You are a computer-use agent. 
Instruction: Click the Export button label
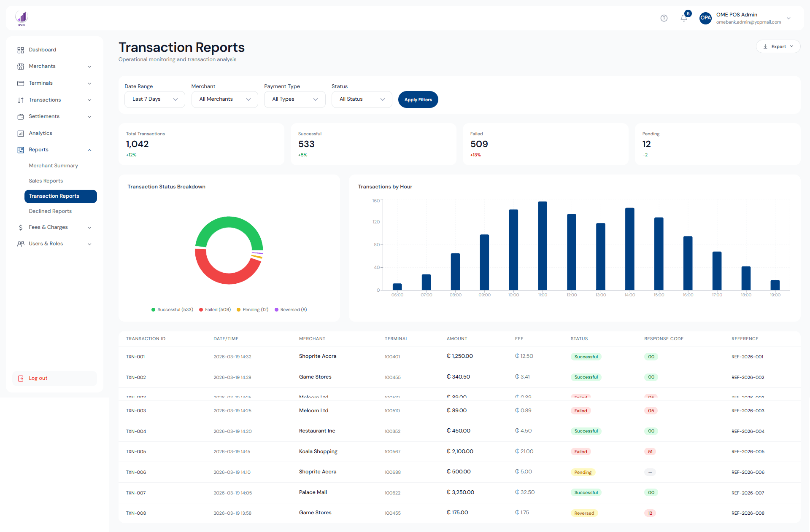778,47
